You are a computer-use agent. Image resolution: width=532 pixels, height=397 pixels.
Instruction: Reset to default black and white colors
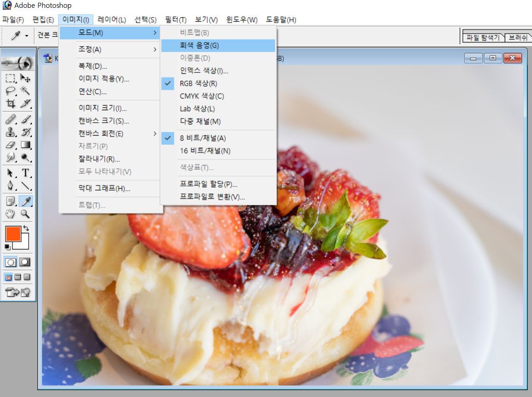pyautogui.click(x=7, y=247)
